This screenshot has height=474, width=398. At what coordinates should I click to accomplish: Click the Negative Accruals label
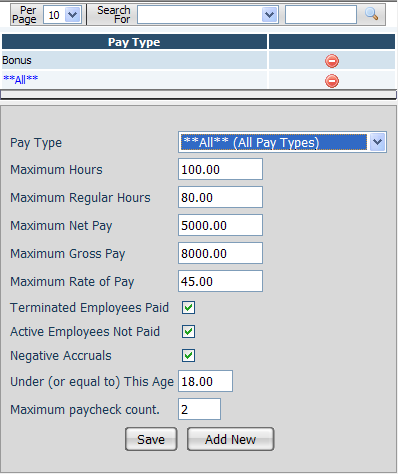click(x=61, y=356)
